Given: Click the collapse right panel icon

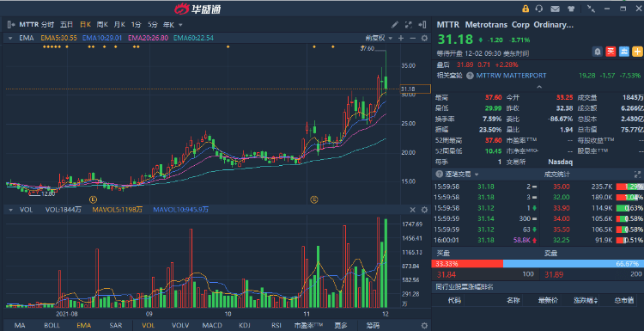Looking at the screenshot, I should pyautogui.click(x=422, y=25).
